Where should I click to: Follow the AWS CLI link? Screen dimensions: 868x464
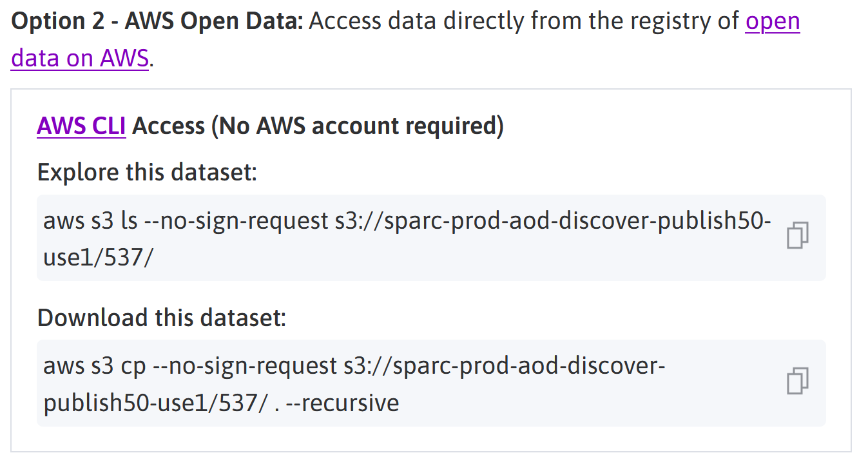coord(81,126)
